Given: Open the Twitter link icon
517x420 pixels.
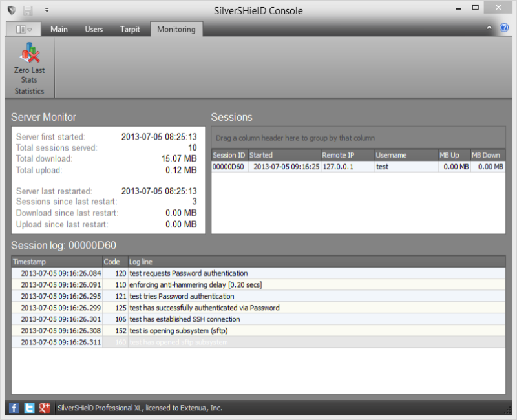Looking at the screenshot, I should [x=29, y=408].
